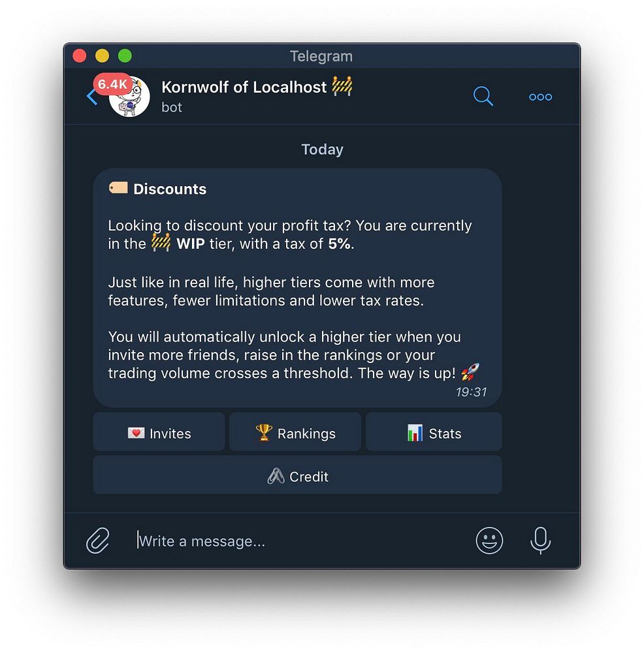The width and height of the screenshot is (644, 653).
Task: Click the 6.4K unread badge
Action: [112, 84]
